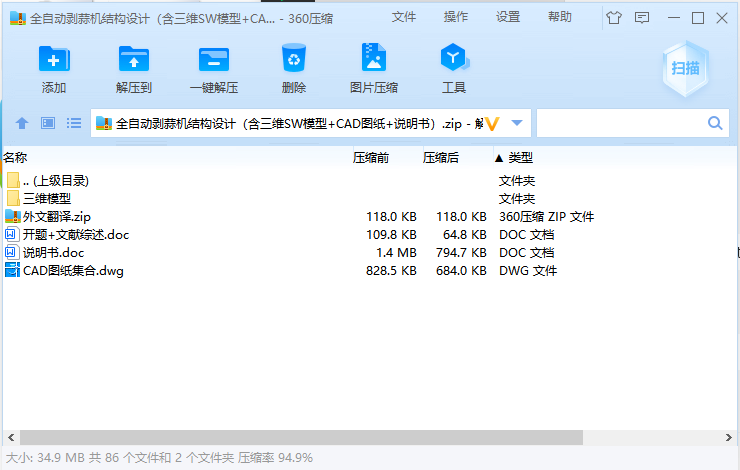The height and width of the screenshot is (470, 740).
Task: Select the file name 开题+文献综述.doc
Action: [x=76, y=235]
